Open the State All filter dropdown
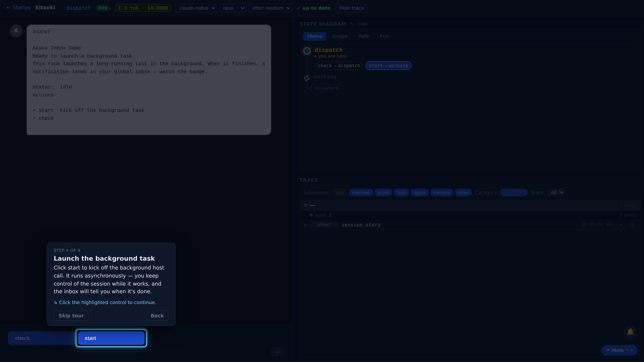Image resolution: width=644 pixels, height=362 pixels. [x=556, y=193]
